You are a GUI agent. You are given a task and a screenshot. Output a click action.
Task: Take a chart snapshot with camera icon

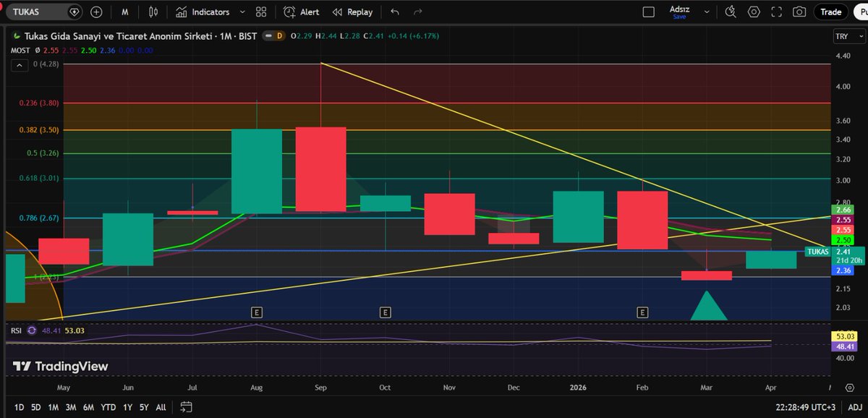(800, 12)
